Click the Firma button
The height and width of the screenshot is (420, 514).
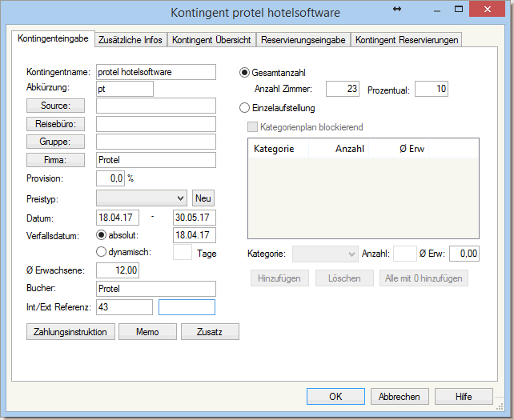55,160
